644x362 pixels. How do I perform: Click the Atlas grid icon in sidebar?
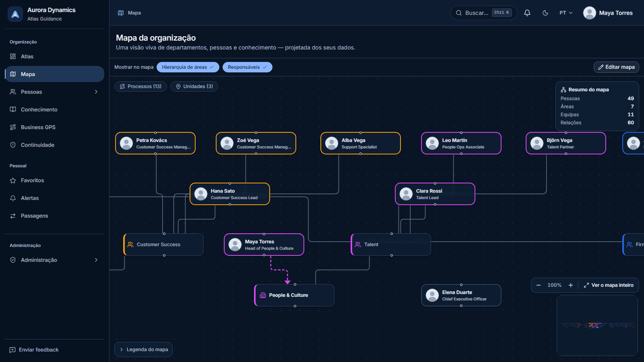pyautogui.click(x=13, y=56)
